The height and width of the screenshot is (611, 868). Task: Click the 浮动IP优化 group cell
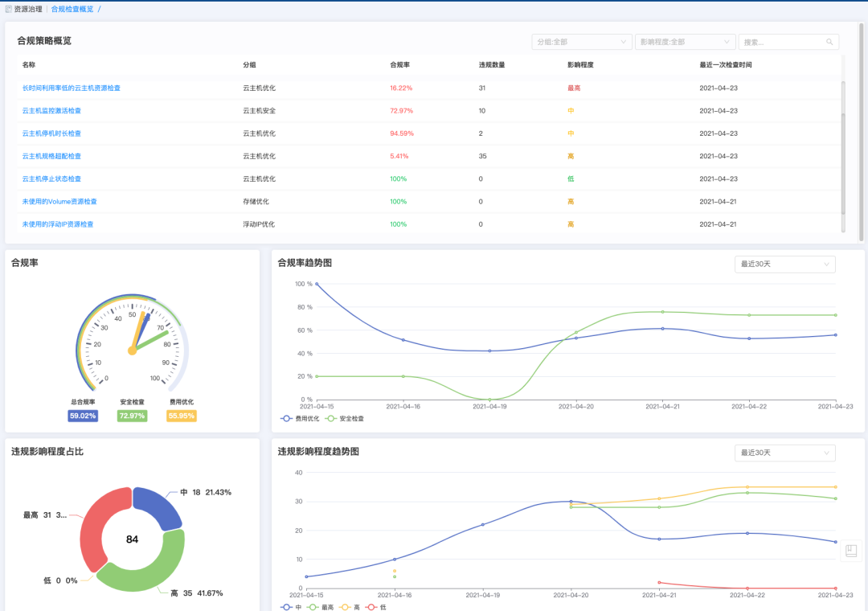(x=259, y=224)
